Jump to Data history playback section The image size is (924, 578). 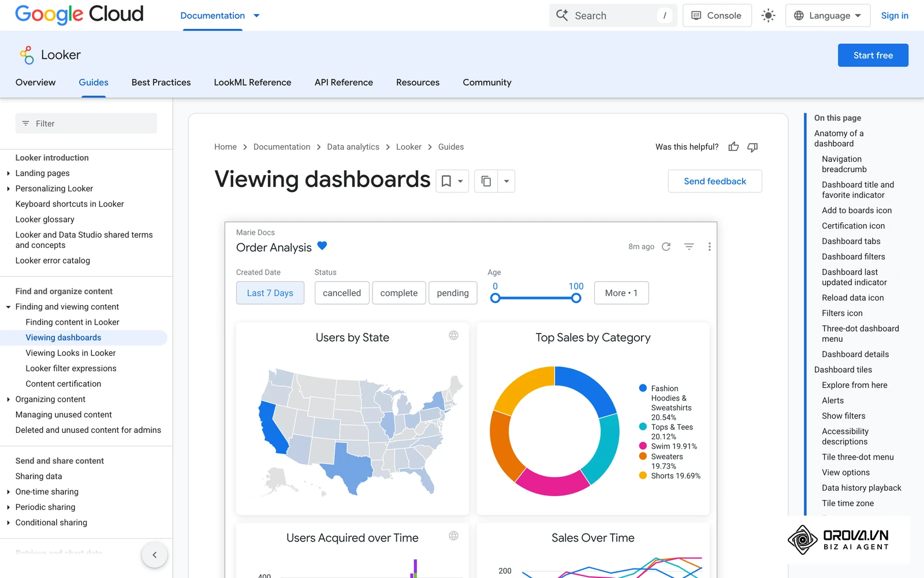pos(861,488)
